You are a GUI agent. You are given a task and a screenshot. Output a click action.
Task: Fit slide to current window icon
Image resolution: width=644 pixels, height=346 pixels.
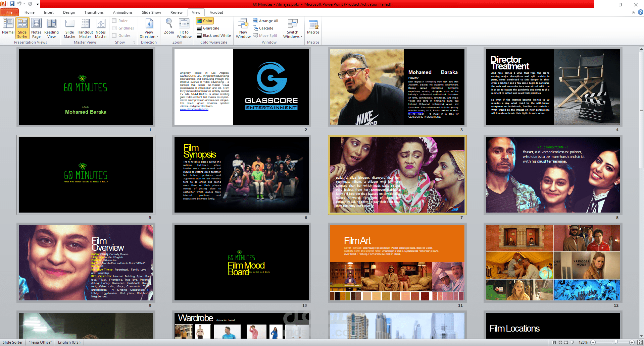pos(640,342)
